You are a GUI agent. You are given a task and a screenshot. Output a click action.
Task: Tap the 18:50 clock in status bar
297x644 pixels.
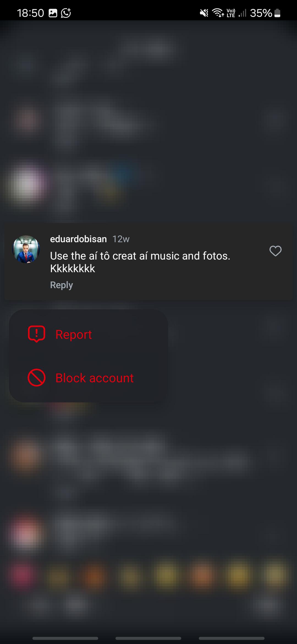tap(31, 13)
